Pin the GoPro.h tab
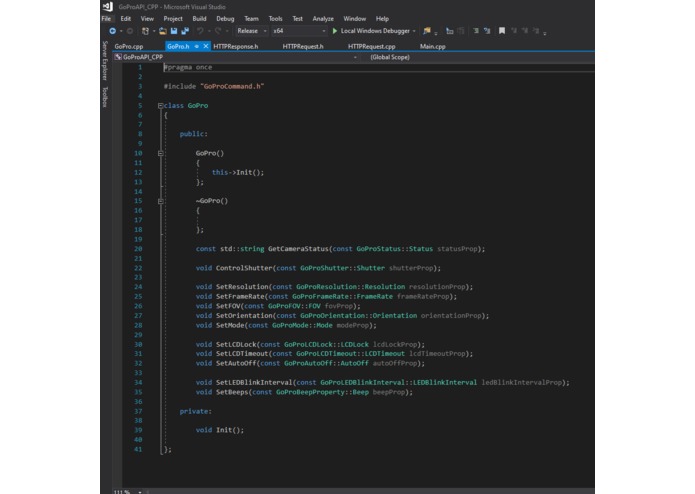The image size is (695, 494). pyautogui.click(x=196, y=46)
